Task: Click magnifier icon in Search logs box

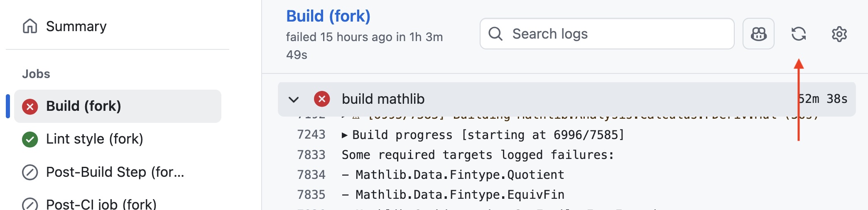Action: [x=495, y=34]
